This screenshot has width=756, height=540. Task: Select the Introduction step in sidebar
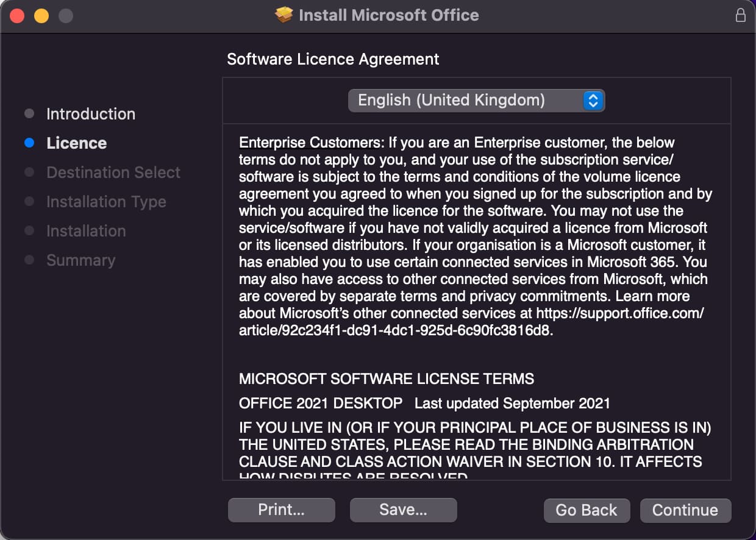tap(91, 114)
